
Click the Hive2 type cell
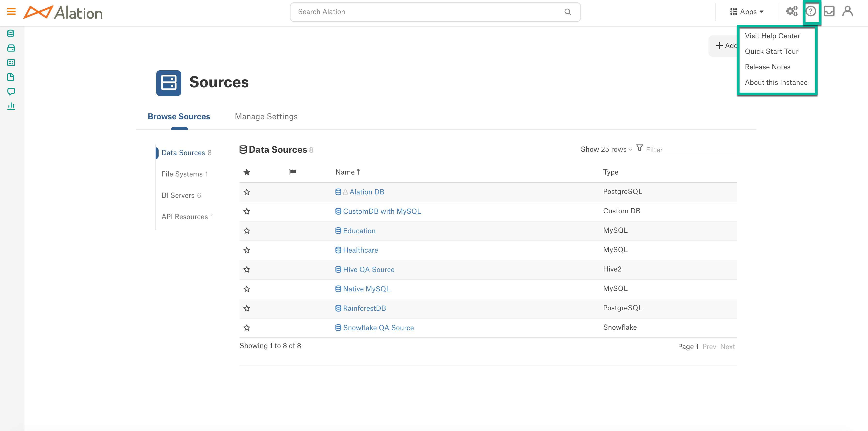pyautogui.click(x=612, y=269)
